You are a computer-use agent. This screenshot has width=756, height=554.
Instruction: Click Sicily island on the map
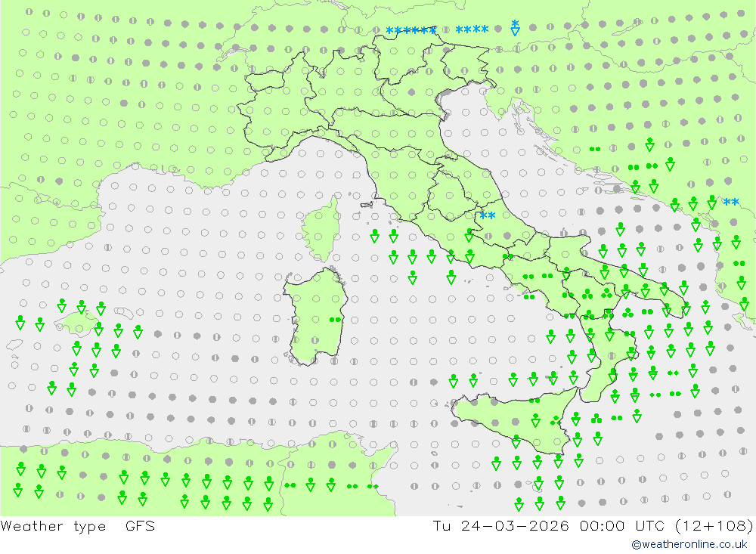[x=516, y=422]
